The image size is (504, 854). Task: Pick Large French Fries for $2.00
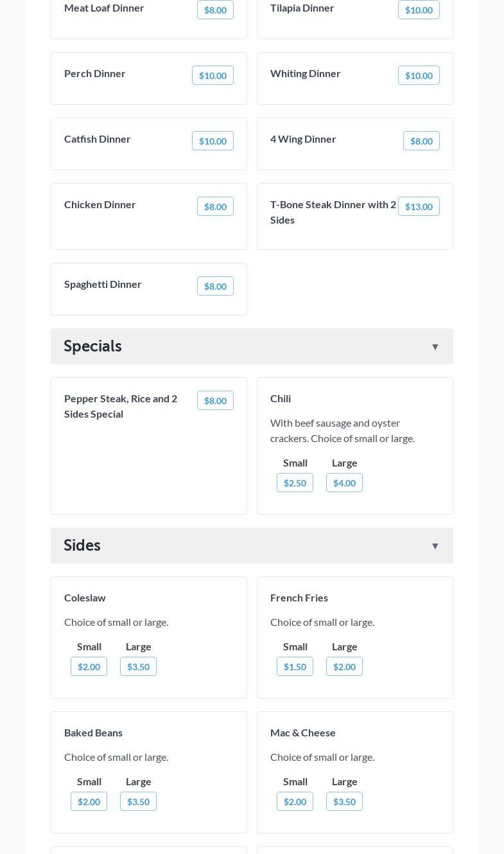tap(344, 667)
